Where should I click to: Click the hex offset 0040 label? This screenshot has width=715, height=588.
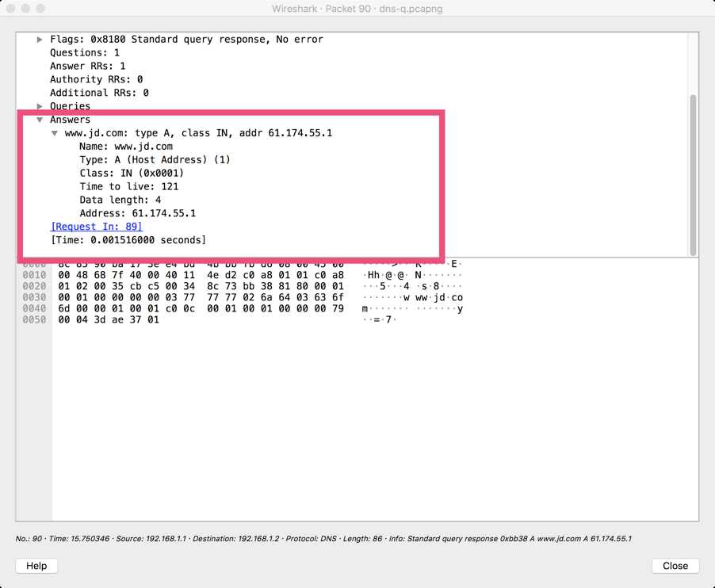tap(34, 308)
